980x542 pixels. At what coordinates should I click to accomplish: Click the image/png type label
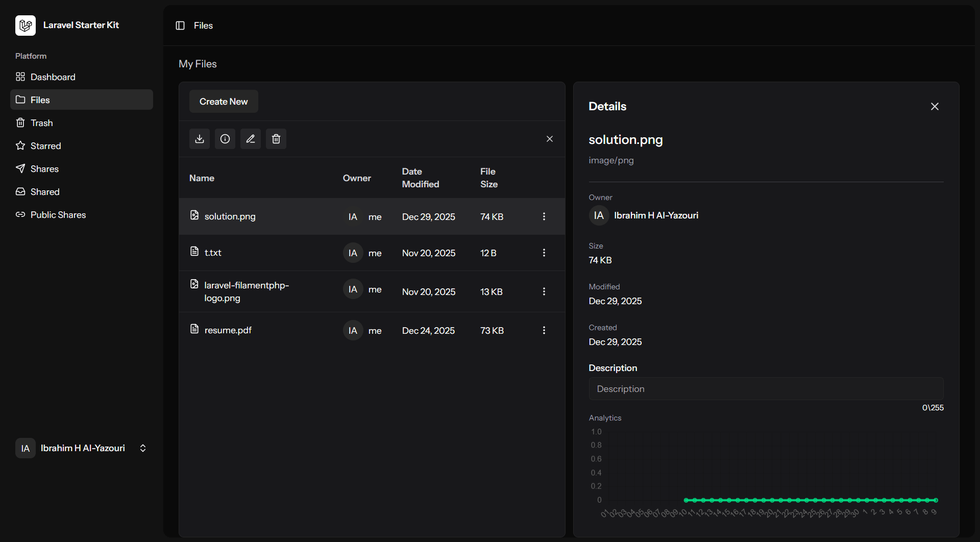pyautogui.click(x=611, y=160)
